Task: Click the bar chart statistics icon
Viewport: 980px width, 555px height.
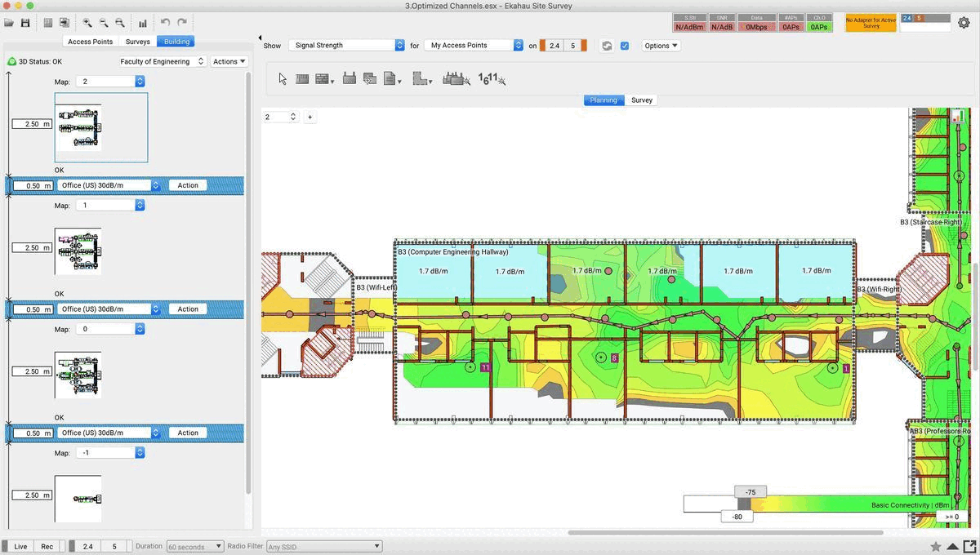Action: [x=143, y=23]
